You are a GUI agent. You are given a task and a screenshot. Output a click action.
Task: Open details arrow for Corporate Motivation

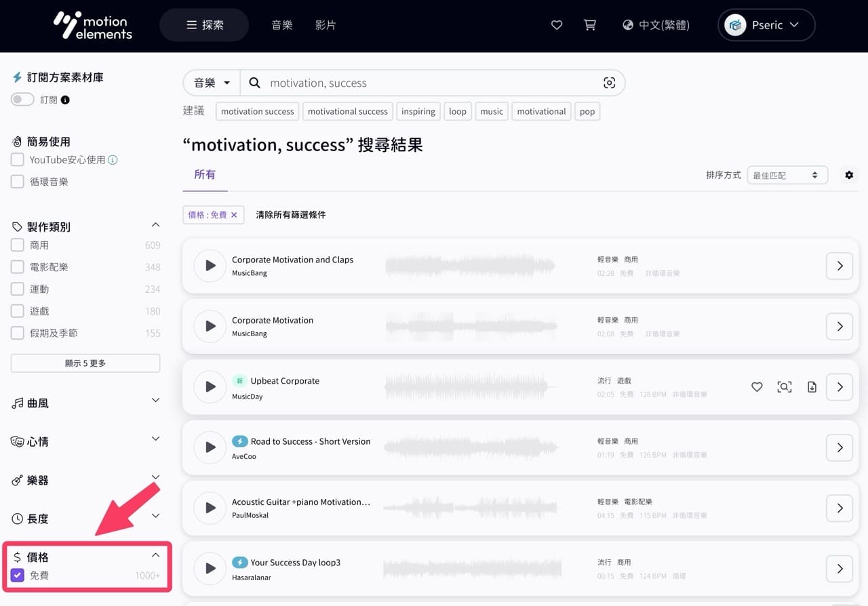pyautogui.click(x=840, y=326)
